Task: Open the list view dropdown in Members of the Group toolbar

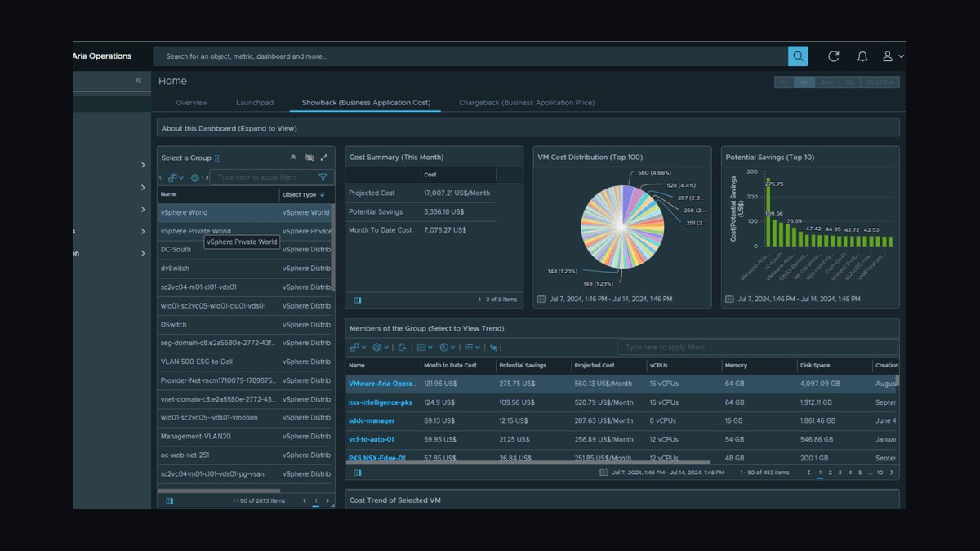Action: coord(473,347)
